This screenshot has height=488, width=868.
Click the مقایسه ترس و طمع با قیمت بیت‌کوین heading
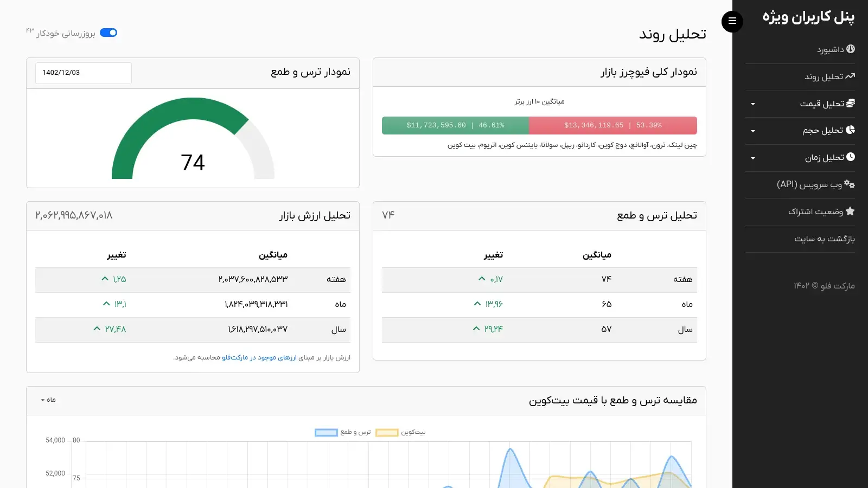click(x=613, y=400)
